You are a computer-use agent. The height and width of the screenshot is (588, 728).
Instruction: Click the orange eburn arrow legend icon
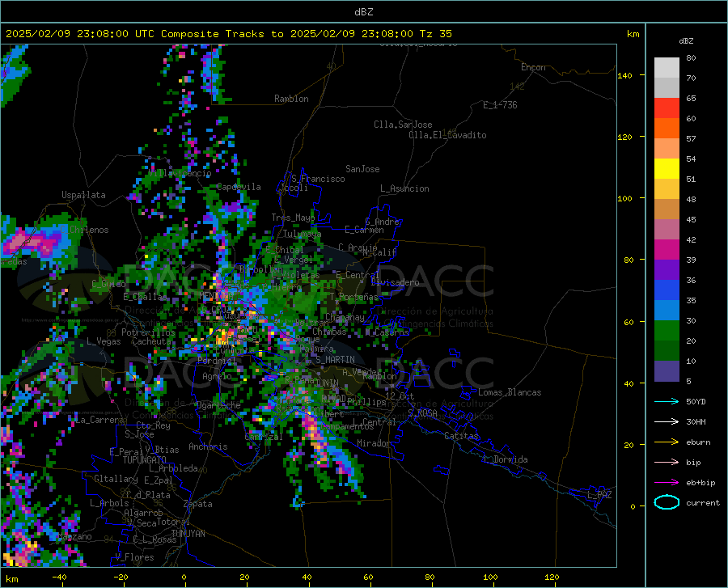pyautogui.click(x=667, y=442)
